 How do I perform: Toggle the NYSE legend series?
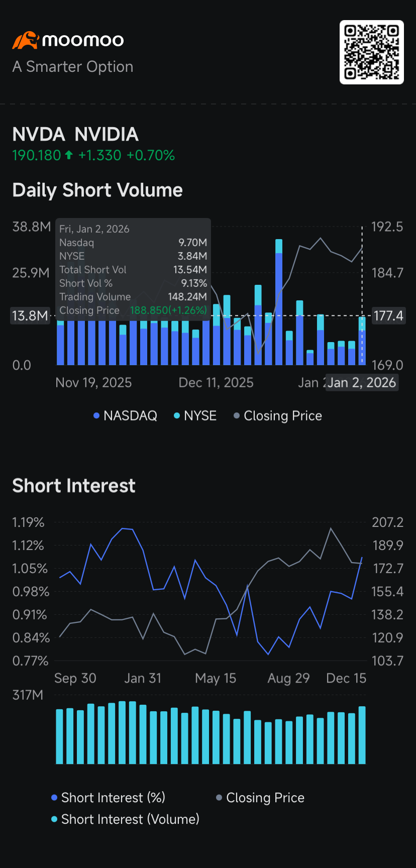195,416
